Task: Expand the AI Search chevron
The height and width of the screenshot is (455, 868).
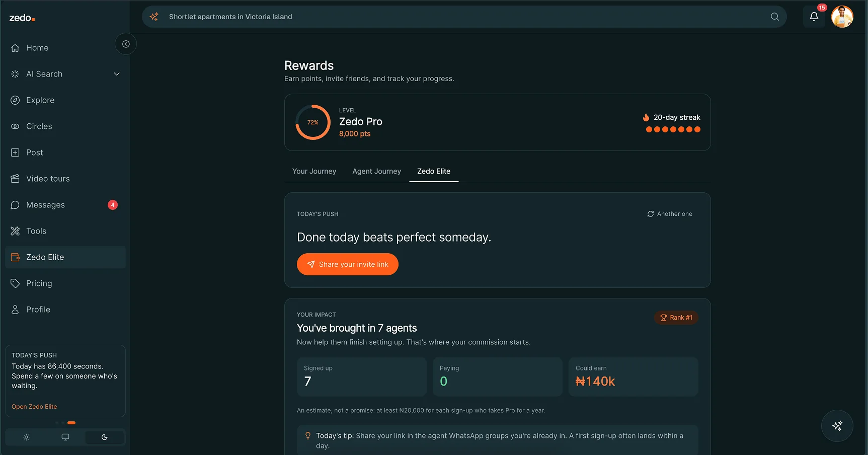Action: click(117, 74)
